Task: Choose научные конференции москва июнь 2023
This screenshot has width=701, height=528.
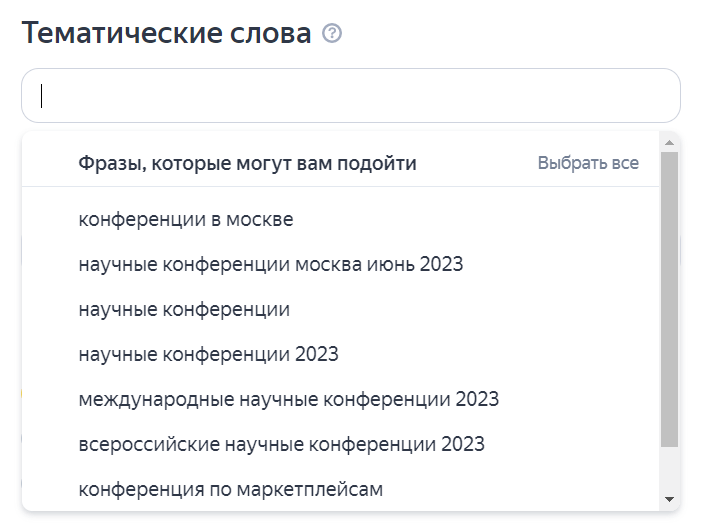Action: [x=271, y=264]
